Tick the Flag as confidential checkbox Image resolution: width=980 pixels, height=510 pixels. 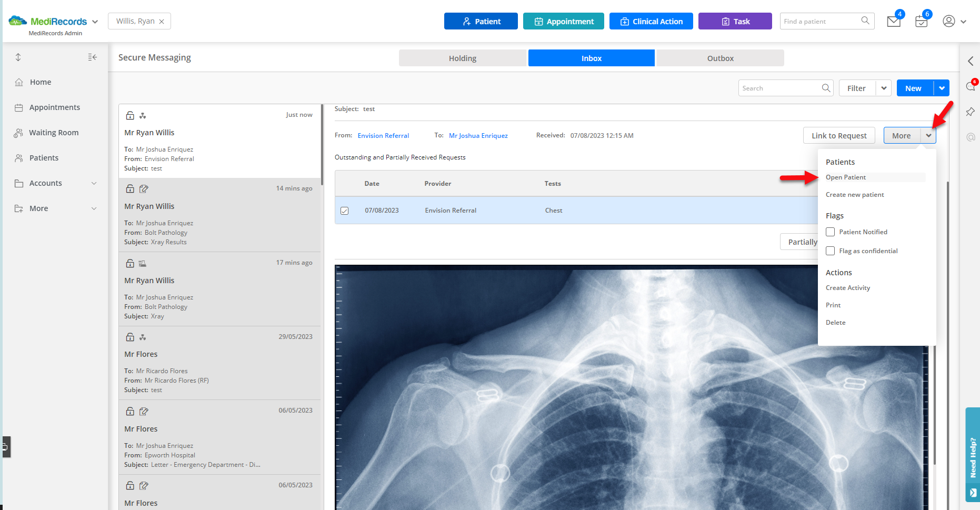tap(831, 251)
